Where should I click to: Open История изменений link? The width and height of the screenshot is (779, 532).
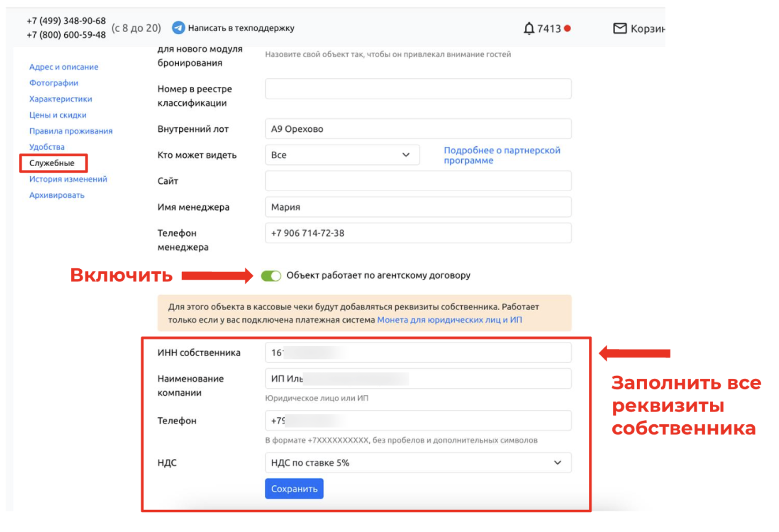point(68,179)
